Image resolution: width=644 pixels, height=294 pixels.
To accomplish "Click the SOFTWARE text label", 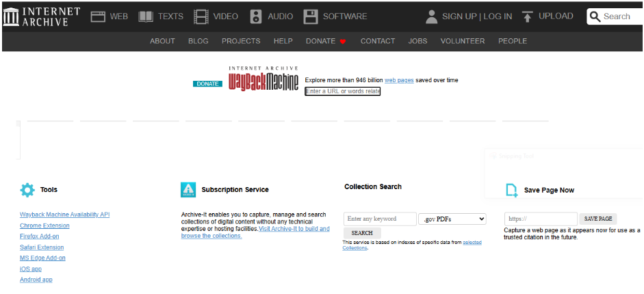I will (345, 16).
